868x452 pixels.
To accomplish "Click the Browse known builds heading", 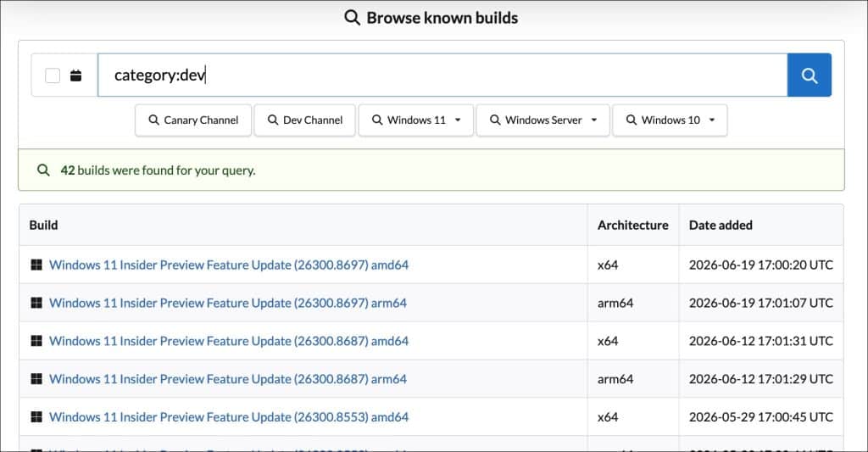I will 442,18.
